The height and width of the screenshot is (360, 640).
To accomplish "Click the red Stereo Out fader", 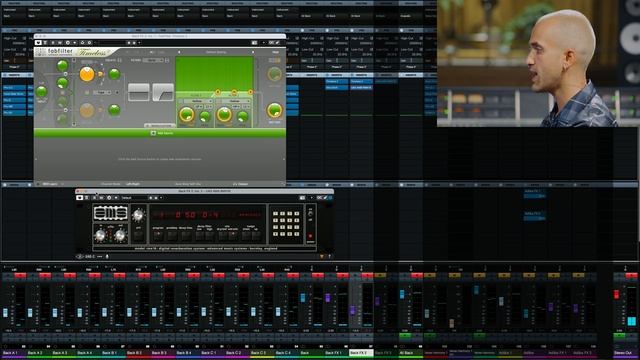I will (x=616, y=294).
